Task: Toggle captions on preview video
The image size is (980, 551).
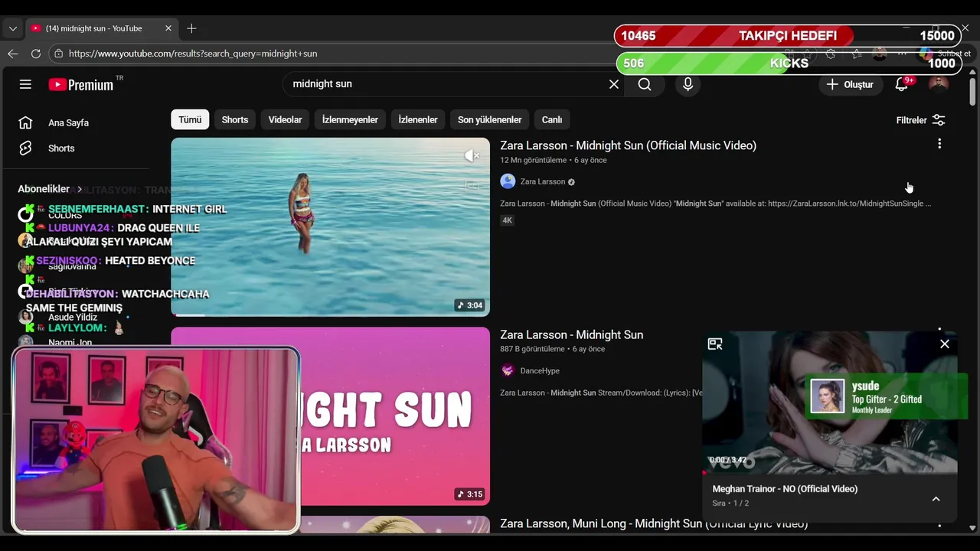Action: tap(472, 185)
